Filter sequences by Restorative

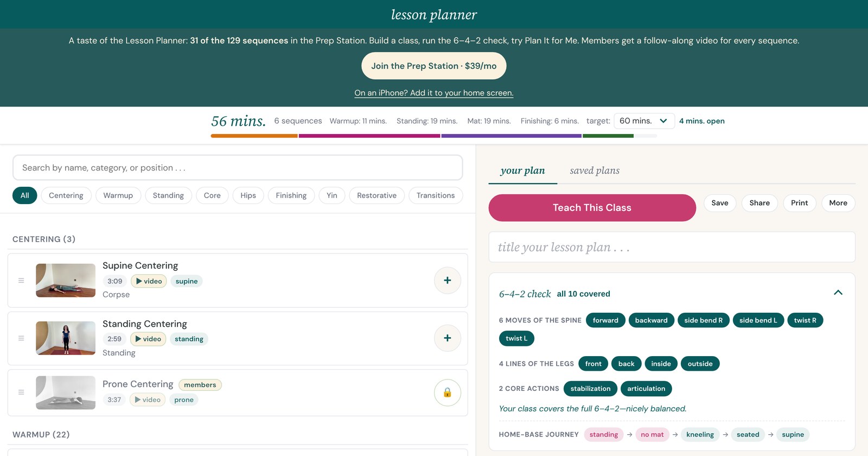tap(377, 195)
